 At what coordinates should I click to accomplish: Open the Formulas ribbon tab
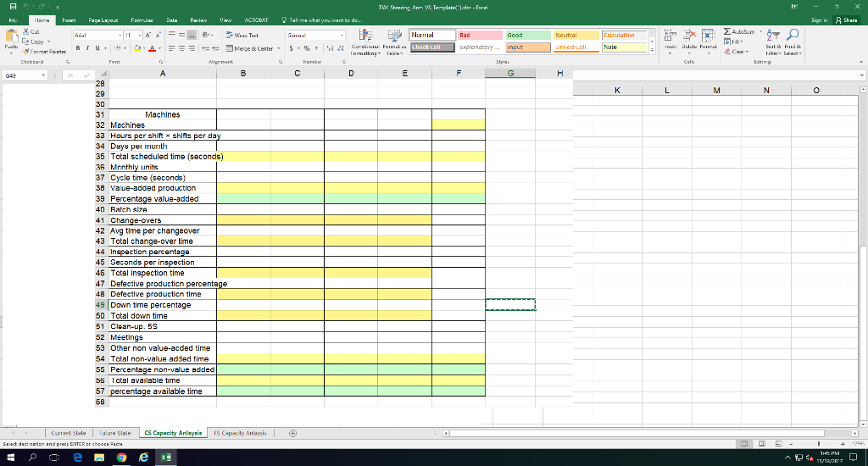pos(142,20)
